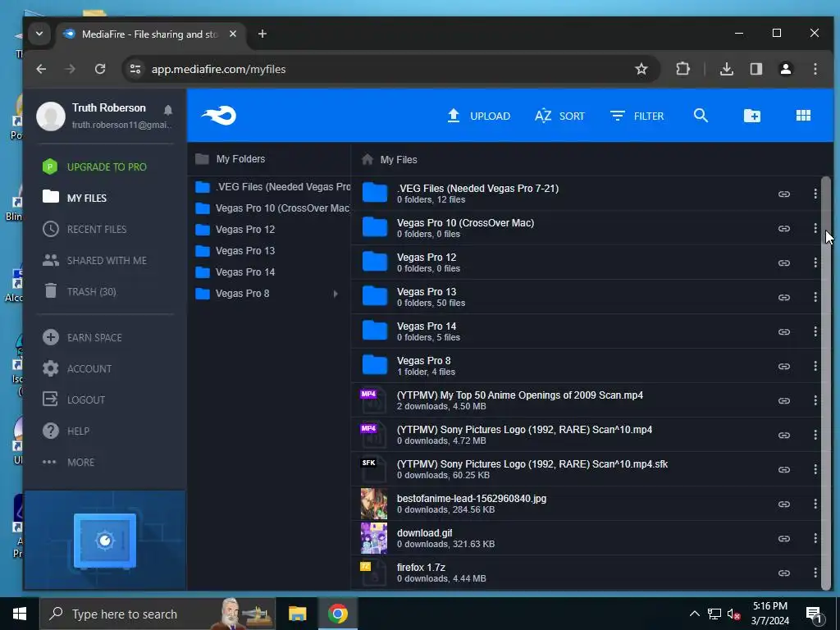The width and height of the screenshot is (840, 630).
Task: Open Shared With Me section
Action: (x=94, y=260)
